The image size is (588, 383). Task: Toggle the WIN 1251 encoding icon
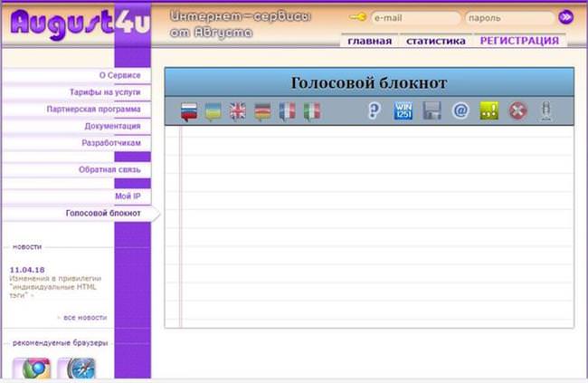coord(403,110)
